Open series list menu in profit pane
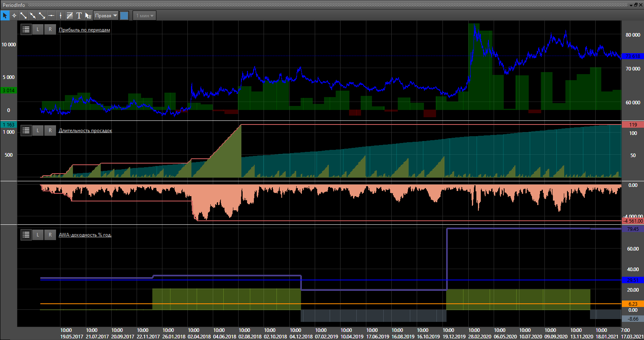The height and width of the screenshot is (340, 644). tap(26, 29)
